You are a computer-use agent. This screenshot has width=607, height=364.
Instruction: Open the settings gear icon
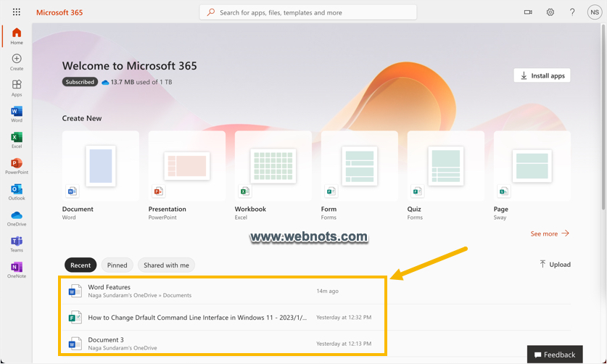point(550,12)
